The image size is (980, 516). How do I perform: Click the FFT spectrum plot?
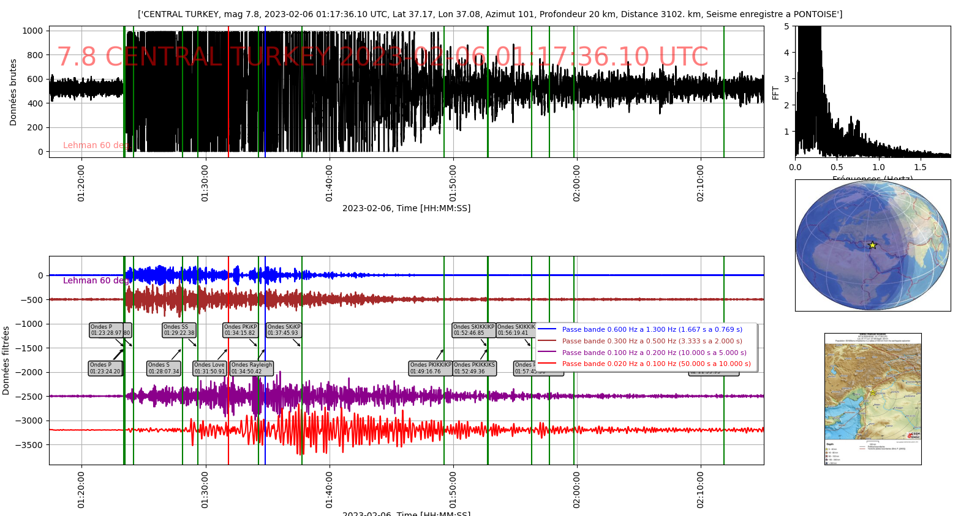(x=873, y=92)
